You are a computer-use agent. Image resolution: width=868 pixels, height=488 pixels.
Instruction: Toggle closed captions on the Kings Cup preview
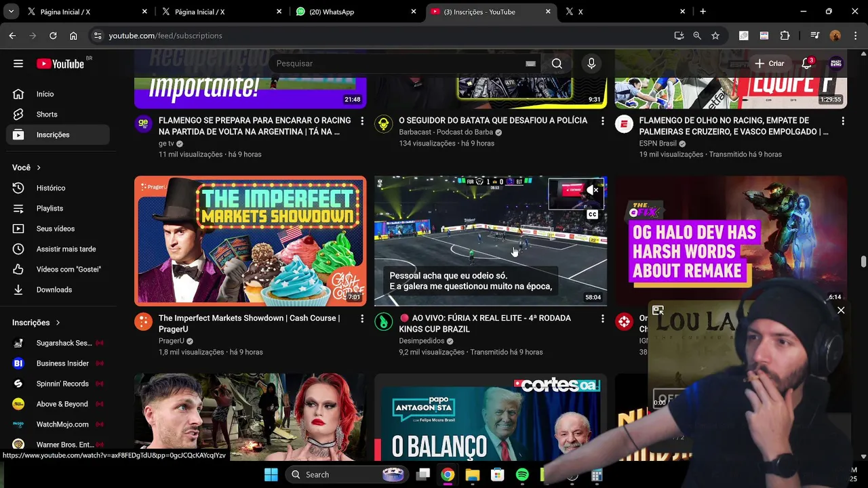click(593, 214)
